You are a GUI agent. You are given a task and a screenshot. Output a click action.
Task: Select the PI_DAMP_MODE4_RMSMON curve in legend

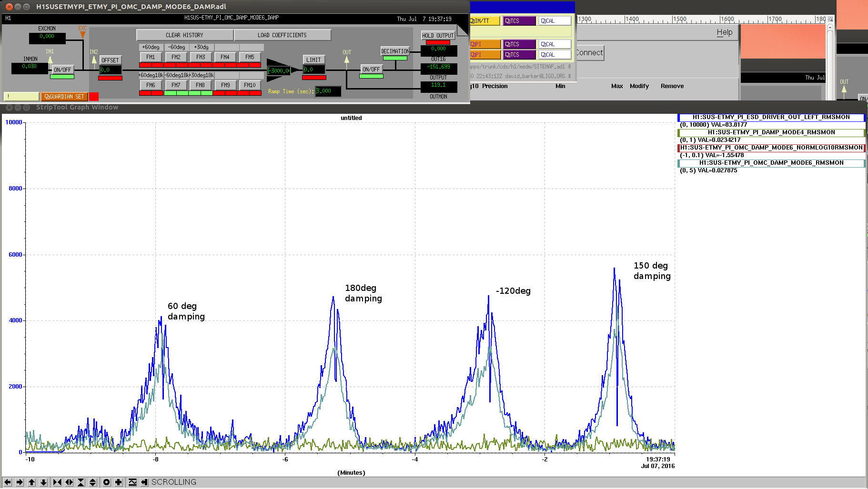(771, 132)
